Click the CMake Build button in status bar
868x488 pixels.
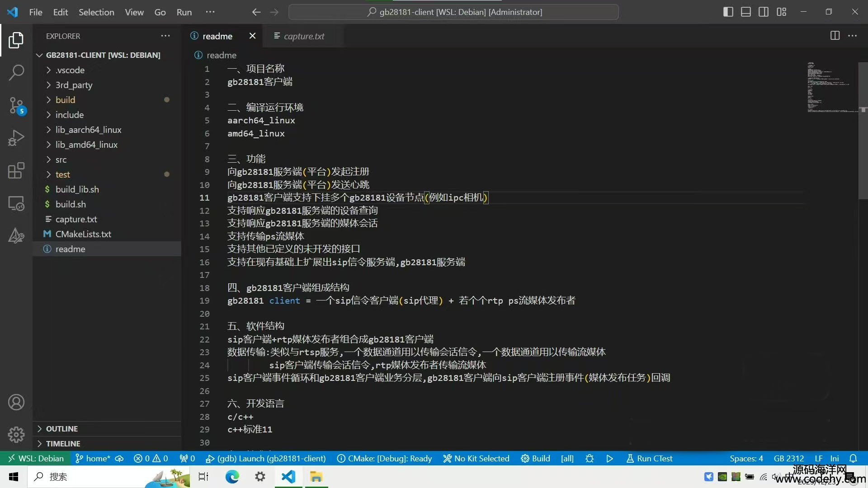point(535,458)
